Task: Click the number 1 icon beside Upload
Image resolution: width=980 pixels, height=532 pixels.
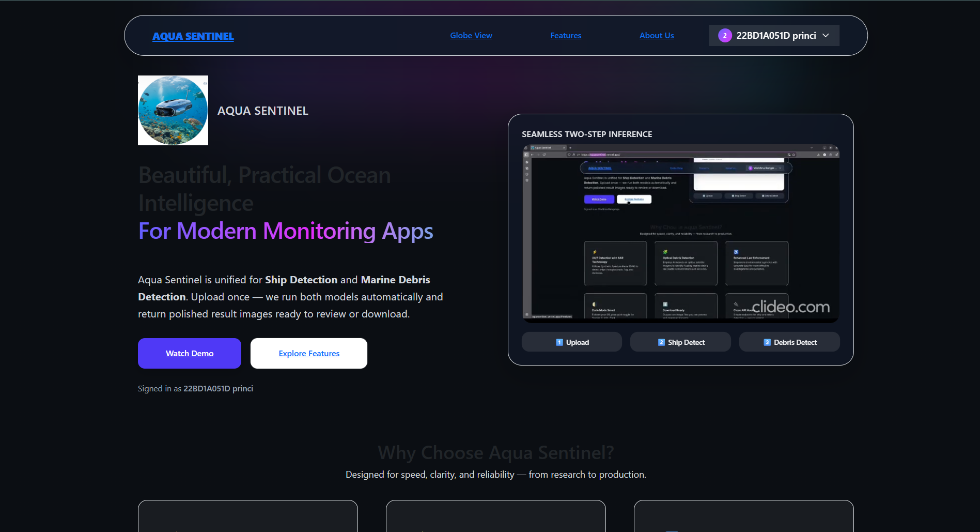Action: 559,342
